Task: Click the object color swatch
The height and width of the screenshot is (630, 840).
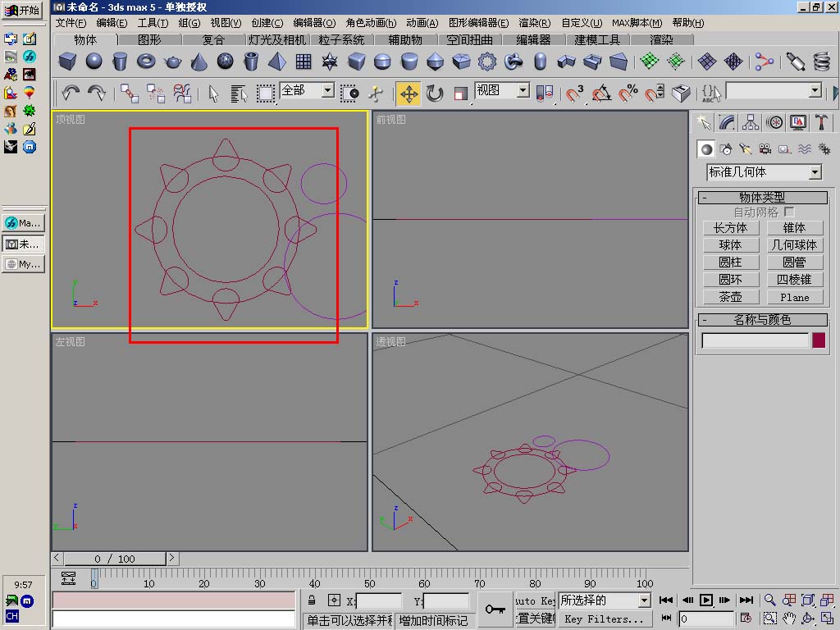Action: [819, 340]
